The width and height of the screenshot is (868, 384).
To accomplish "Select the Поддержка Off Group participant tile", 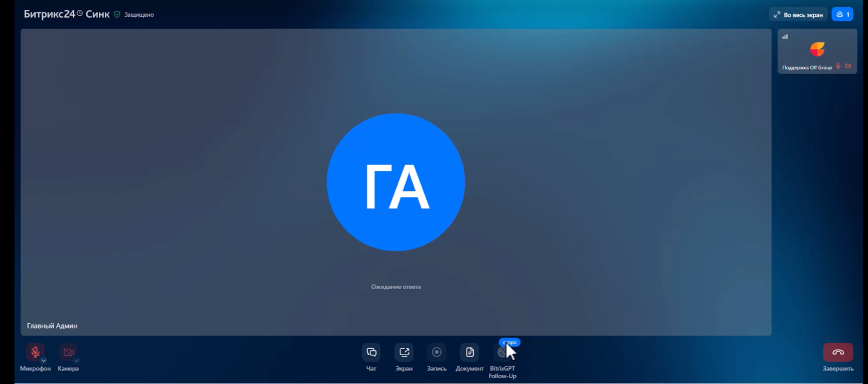I will click(817, 51).
